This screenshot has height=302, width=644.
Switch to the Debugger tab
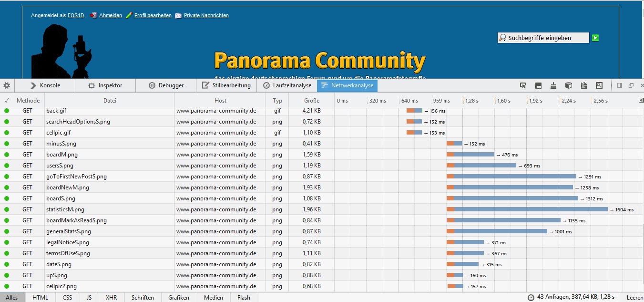166,85
